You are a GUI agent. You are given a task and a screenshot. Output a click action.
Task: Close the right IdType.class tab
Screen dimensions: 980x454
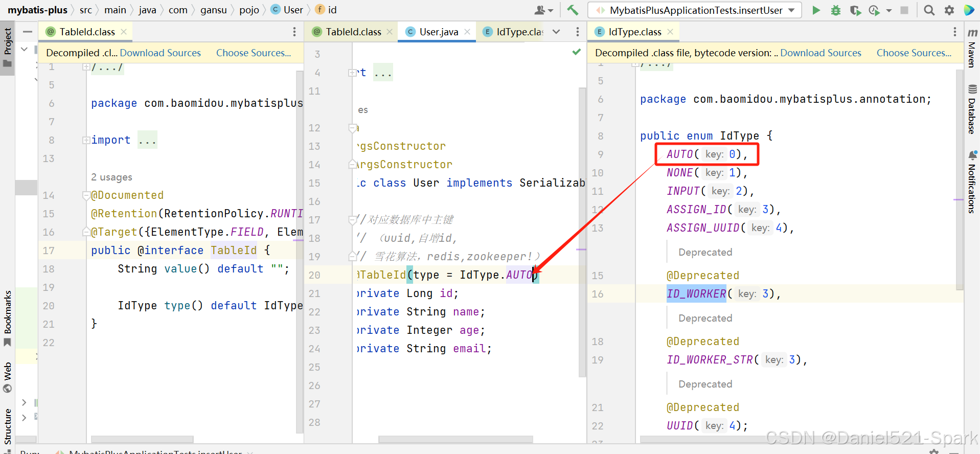coord(670,32)
